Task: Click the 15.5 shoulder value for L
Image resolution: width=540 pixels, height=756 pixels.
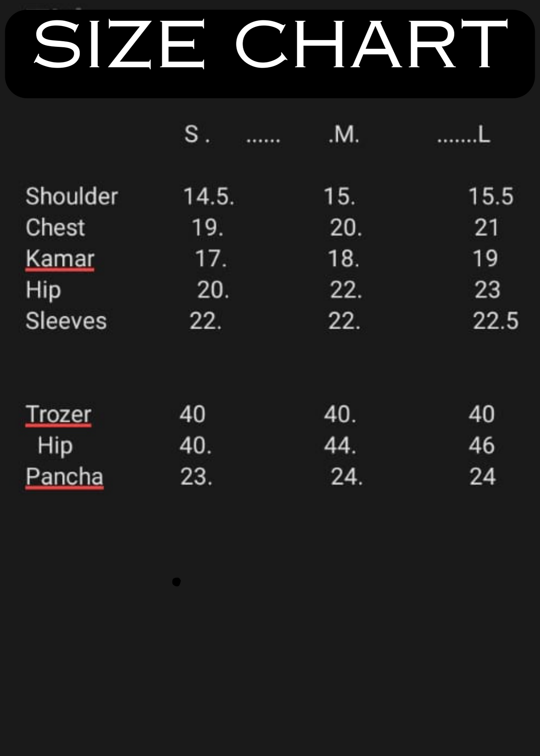Action: [x=491, y=197]
